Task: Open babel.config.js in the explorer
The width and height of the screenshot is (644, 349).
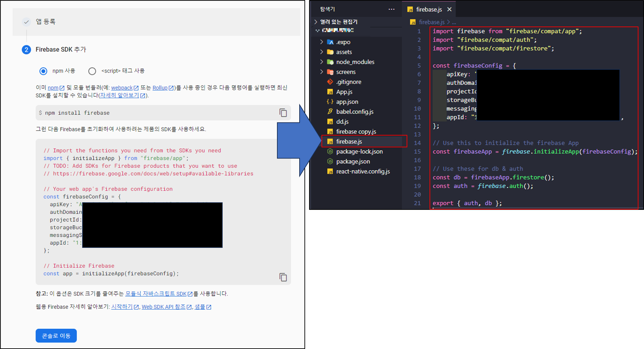Action: coord(355,112)
